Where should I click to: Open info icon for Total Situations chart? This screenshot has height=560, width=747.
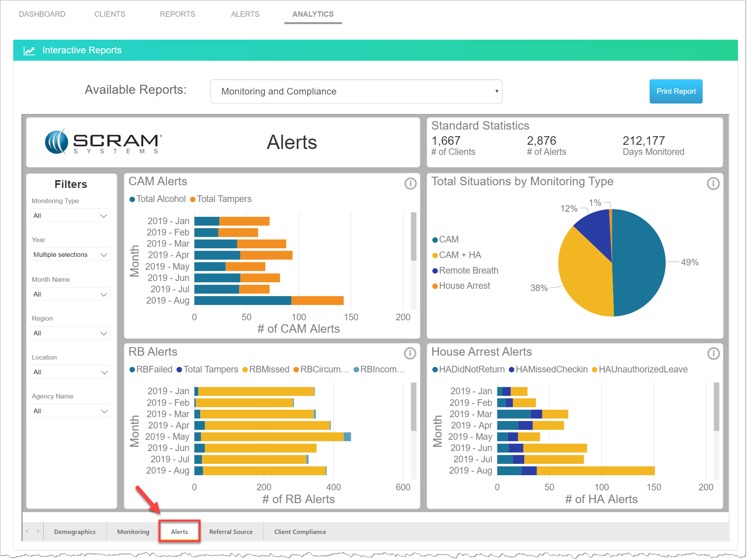click(713, 183)
